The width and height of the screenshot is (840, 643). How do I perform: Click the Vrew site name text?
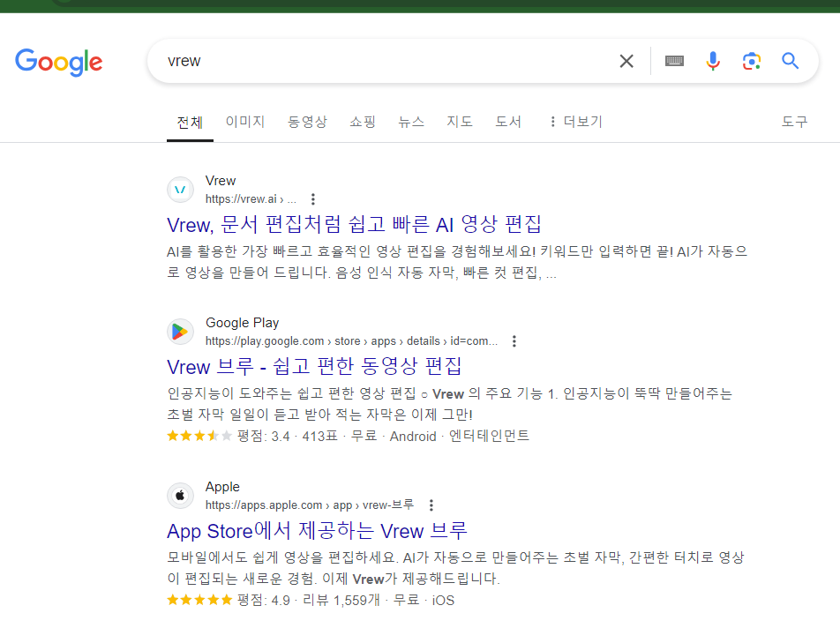click(221, 181)
